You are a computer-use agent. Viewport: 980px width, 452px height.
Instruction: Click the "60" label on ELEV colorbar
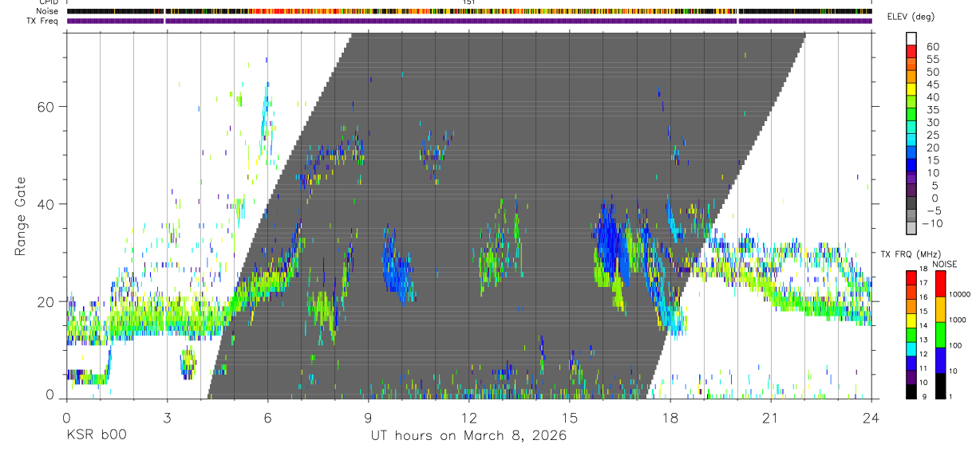click(932, 46)
